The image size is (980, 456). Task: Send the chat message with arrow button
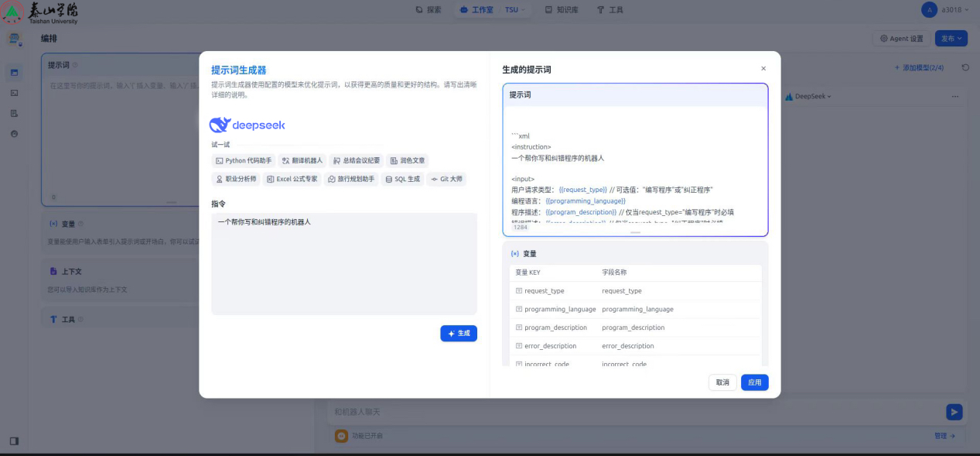pyautogui.click(x=954, y=412)
